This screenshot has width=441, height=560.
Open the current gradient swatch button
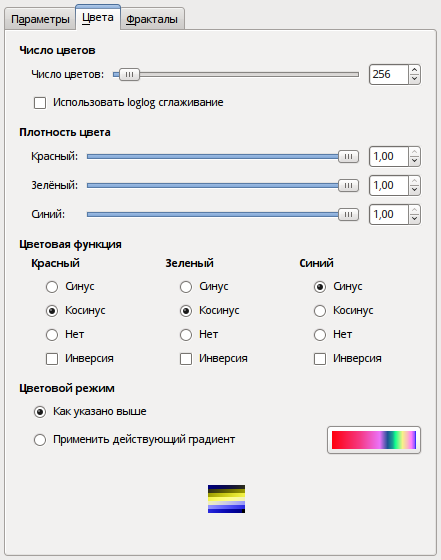tap(374, 440)
